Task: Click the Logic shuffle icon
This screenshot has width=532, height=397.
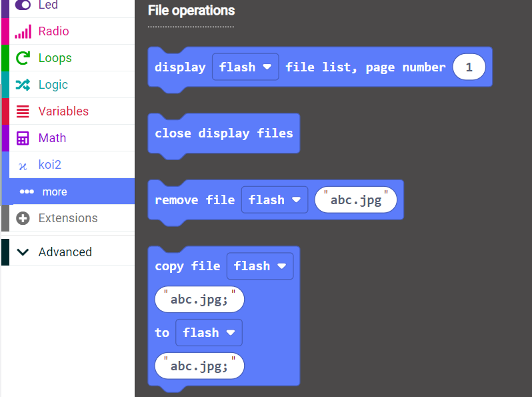Action: pyautogui.click(x=23, y=85)
